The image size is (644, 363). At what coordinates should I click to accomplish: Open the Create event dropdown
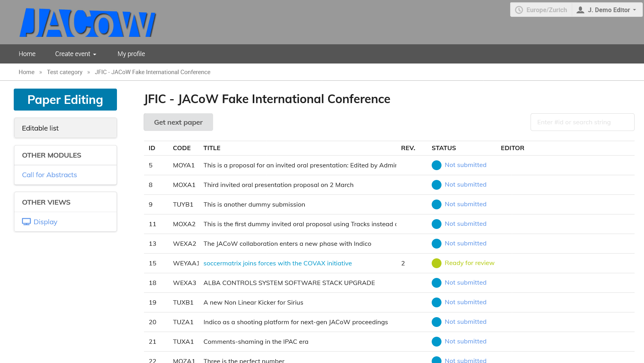[75, 54]
